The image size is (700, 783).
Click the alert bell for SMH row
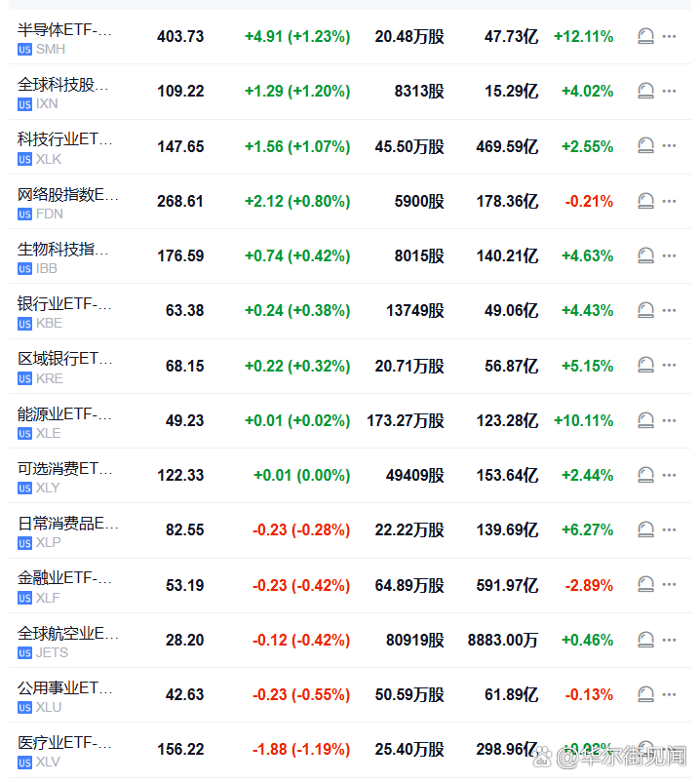(x=644, y=36)
